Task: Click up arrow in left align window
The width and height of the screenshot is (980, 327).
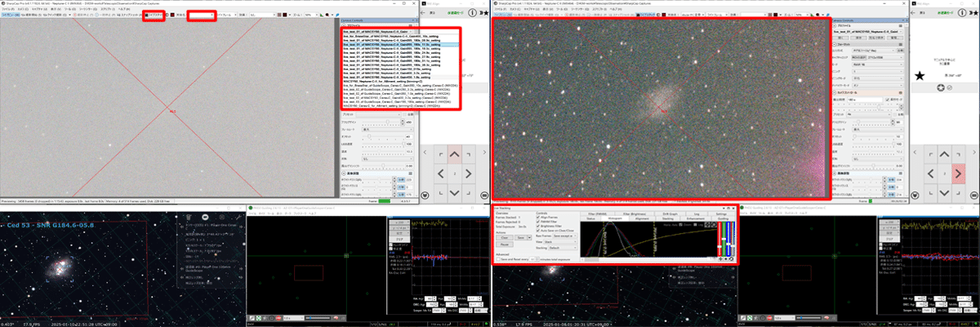Action: tap(454, 153)
